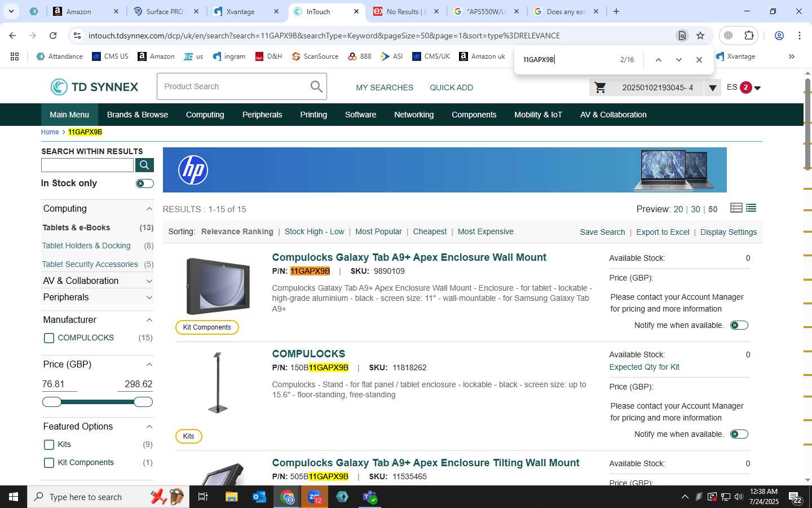812x508 pixels.
Task: Click the TD SYNNEX logo
Action: click(94, 87)
